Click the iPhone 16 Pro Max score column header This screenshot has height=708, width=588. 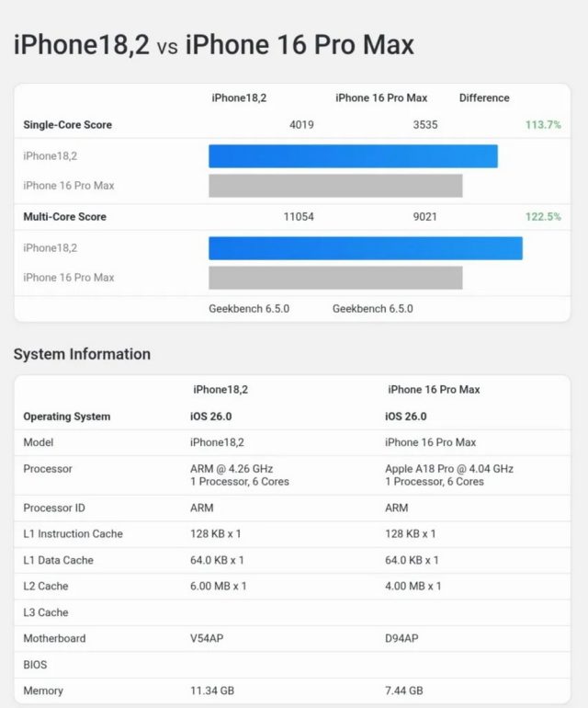(381, 98)
